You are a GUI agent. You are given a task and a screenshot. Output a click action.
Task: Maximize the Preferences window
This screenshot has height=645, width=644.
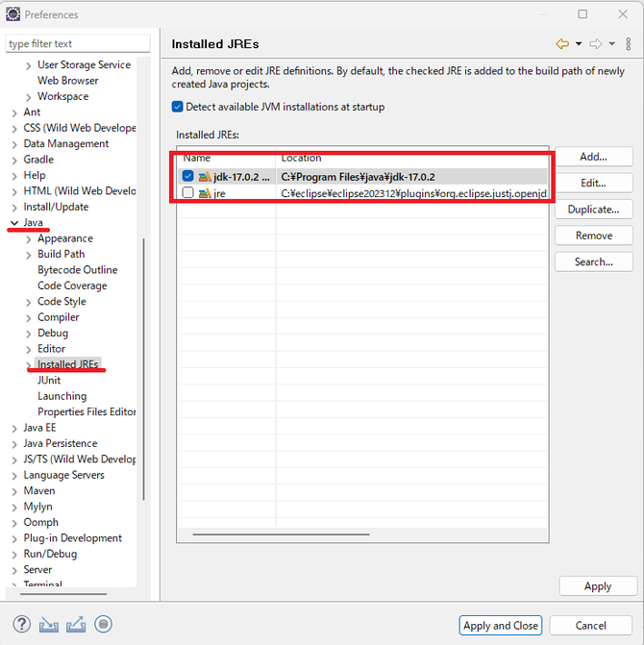coord(582,14)
